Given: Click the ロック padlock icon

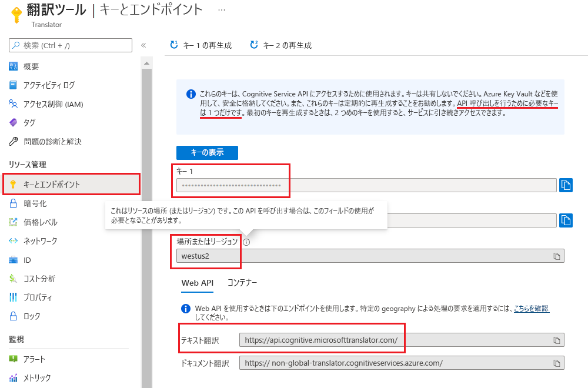Looking at the screenshot, I should tap(13, 316).
